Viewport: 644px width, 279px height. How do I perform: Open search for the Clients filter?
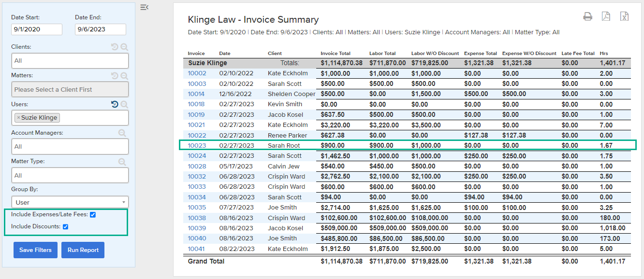[124, 47]
